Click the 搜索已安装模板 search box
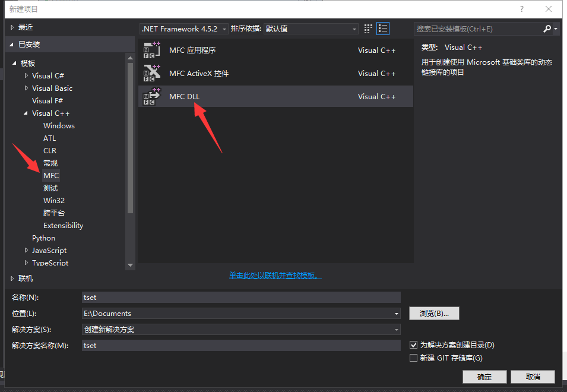 [478, 29]
